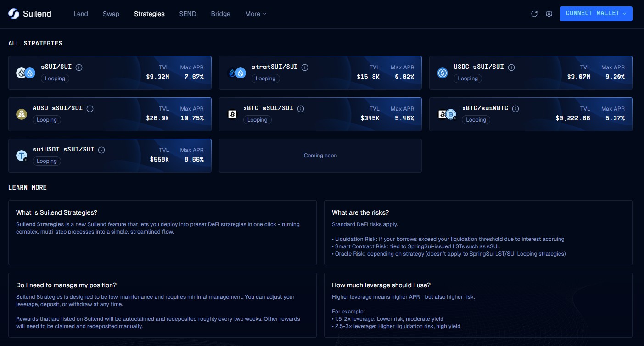This screenshot has height=346, width=644.
Task: Click the Coming soon placeholder card
Action: [320, 156]
